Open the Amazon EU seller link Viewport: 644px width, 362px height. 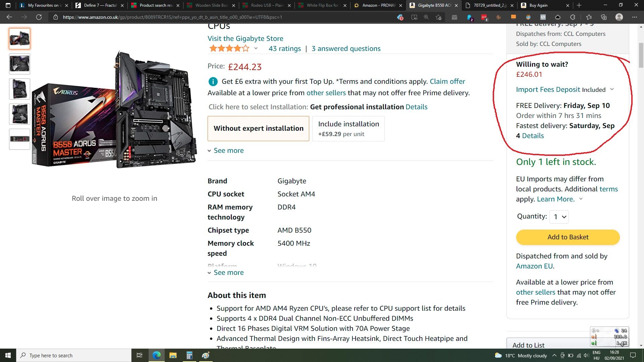point(534,266)
